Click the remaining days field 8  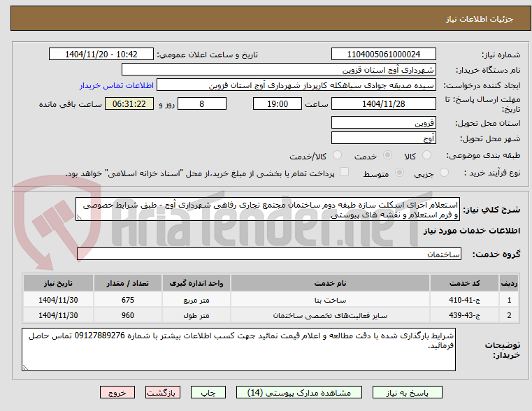pos(202,103)
